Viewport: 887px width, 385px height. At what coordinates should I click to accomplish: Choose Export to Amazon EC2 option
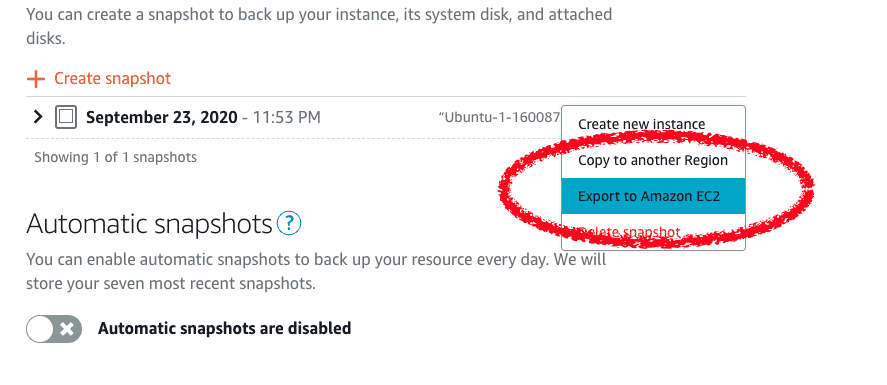click(653, 196)
